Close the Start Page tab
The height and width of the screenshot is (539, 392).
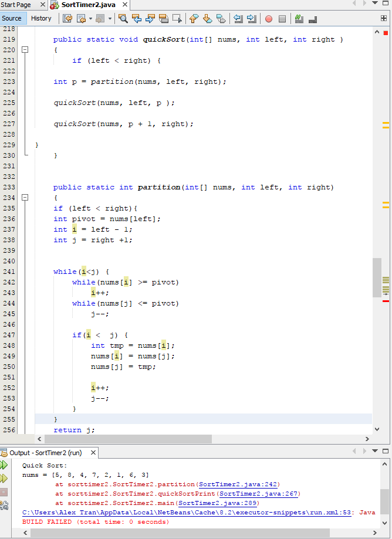pos(43,5)
